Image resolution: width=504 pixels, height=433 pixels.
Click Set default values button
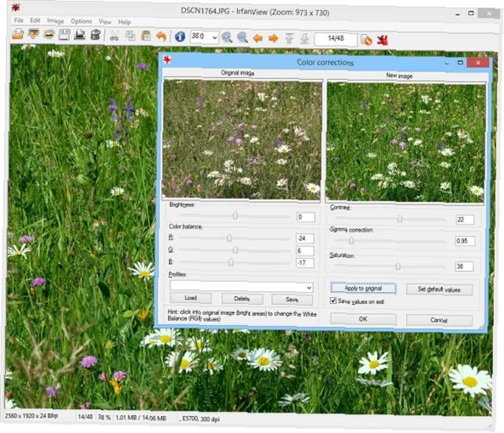click(x=439, y=290)
